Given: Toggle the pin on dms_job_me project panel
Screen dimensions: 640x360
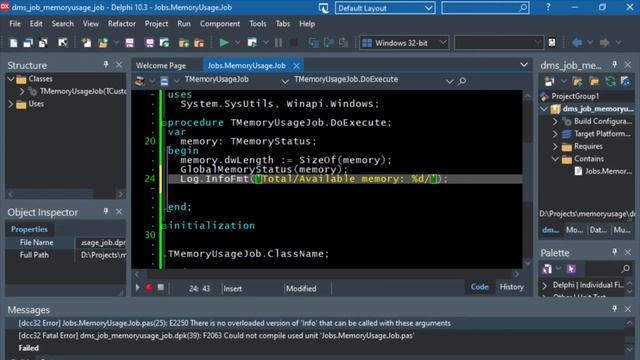Looking at the screenshot, I should coord(614,64).
